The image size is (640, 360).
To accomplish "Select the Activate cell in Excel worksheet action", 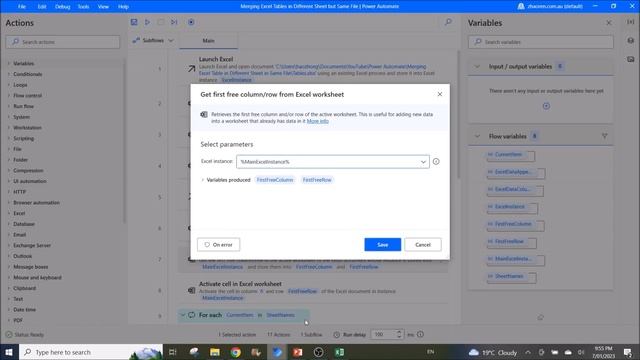I will coord(313,291).
